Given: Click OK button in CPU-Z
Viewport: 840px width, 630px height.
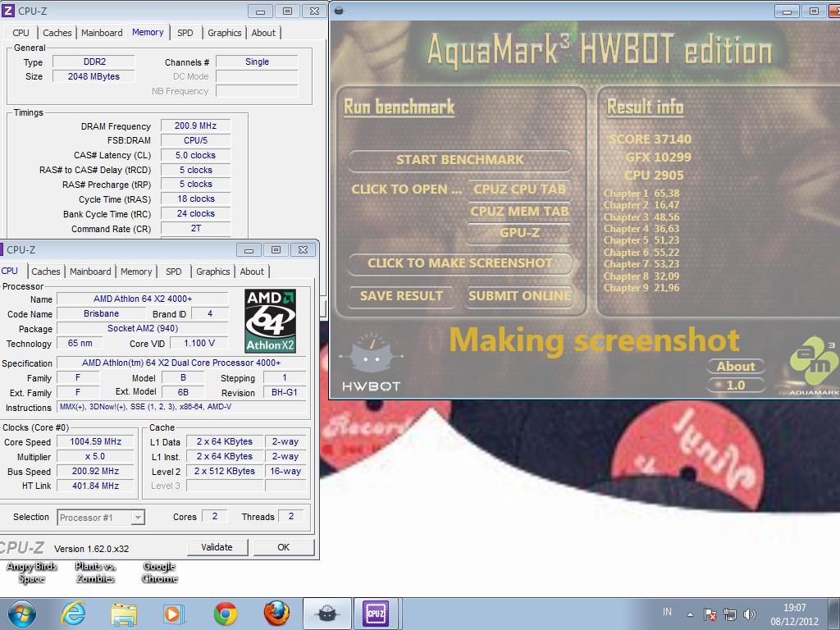Looking at the screenshot, I should click(x=283, y=547).
